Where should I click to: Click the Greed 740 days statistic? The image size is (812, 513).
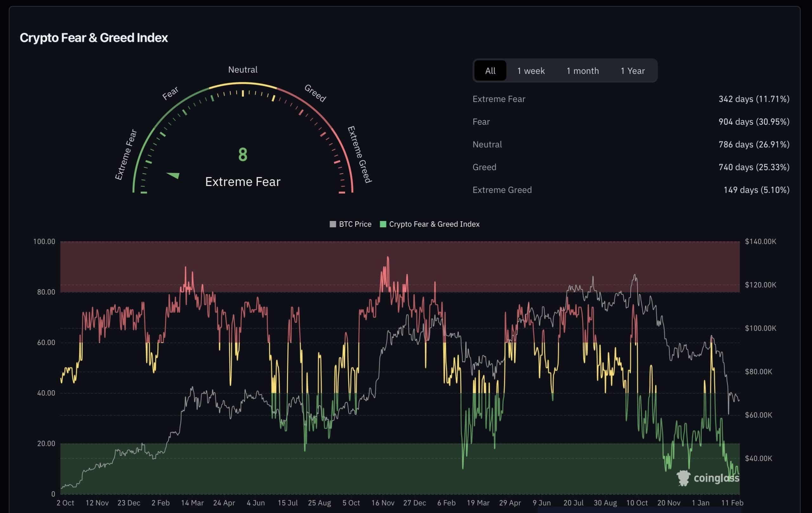(x=754, y=167)
